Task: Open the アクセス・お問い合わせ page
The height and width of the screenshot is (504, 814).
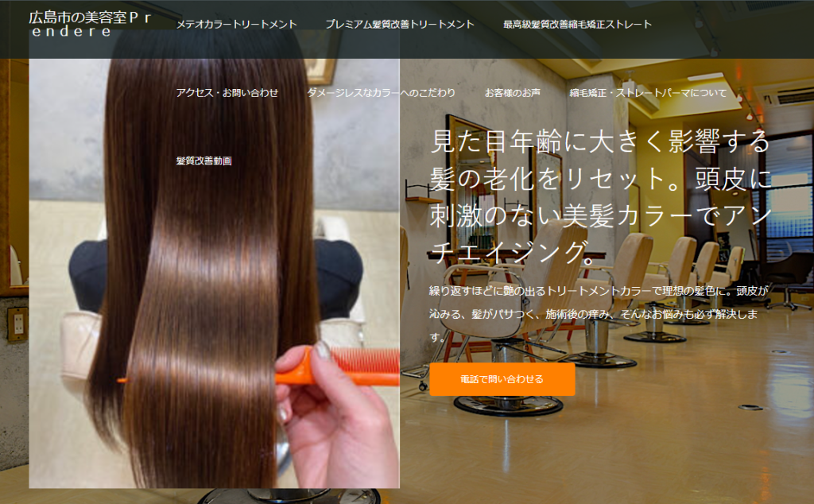Action: (227, 93)
